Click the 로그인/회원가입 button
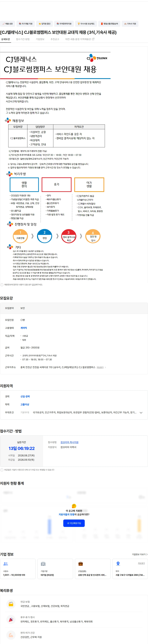The height and width of the screenshot is (644, 148). pyautogui.click(x=74, y=523)
